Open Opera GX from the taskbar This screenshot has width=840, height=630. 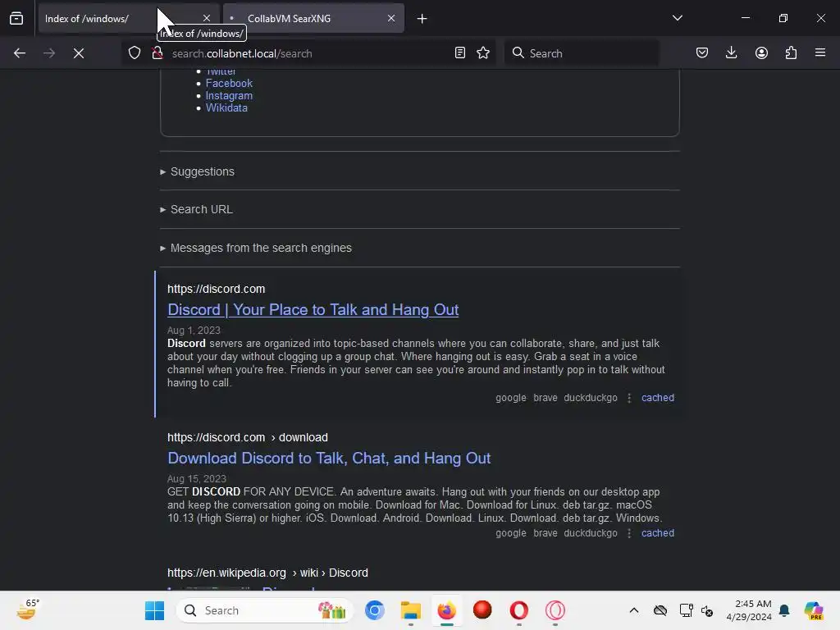point(555,610)
